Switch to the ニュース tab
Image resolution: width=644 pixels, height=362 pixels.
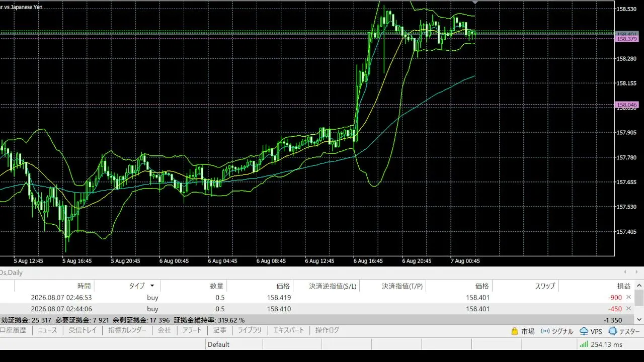click(x=47, y=330)
